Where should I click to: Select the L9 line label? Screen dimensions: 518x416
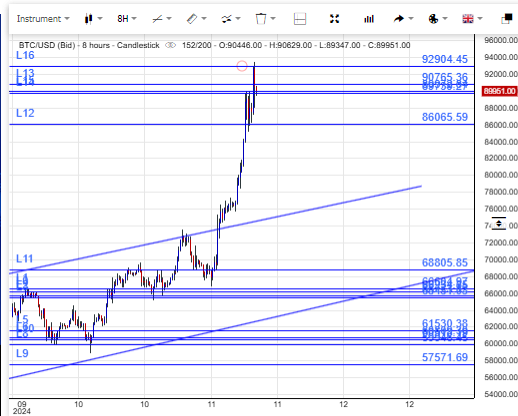[x=22, y=353]
